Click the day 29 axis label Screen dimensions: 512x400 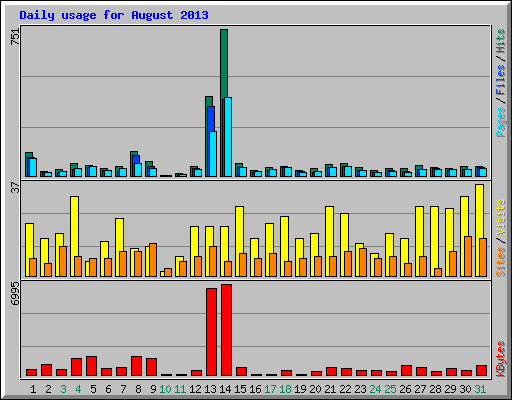pyautogui.click(x=450, y=389)
